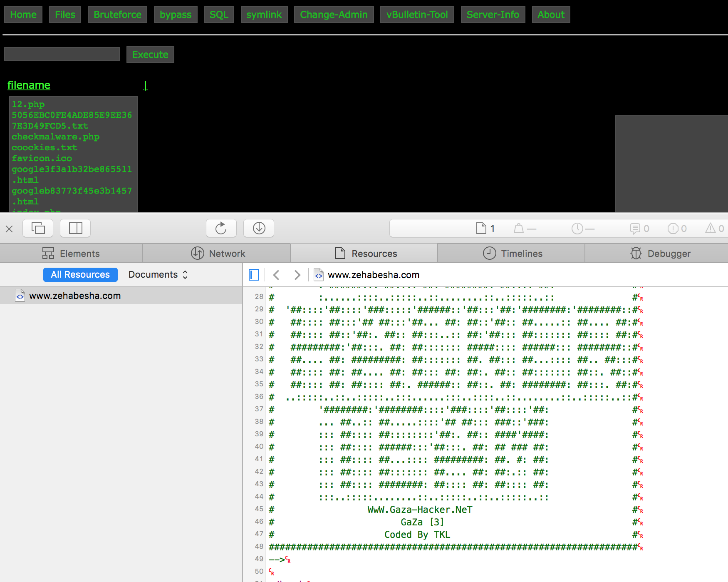The width and height of the screenshot is (728, 582).
Task: Click the Execute button
Action: (150, 55)
